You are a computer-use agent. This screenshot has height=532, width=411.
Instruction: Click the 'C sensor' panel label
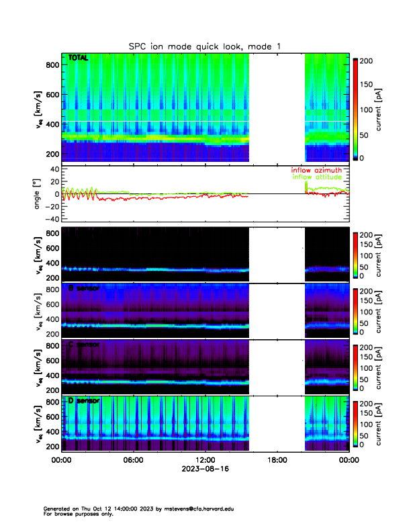(x=84, y=345)
